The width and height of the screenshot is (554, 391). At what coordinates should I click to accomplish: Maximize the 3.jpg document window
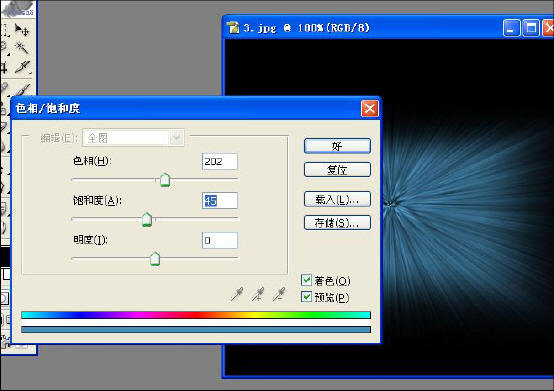coord(531,28)
